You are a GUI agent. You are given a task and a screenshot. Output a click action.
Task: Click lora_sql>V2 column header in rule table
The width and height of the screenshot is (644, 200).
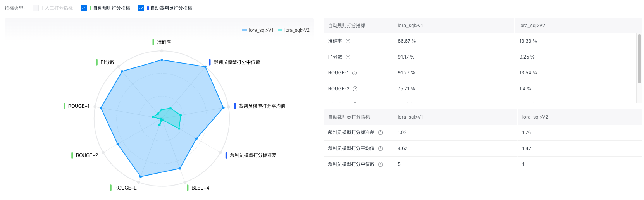click(532, 26)
